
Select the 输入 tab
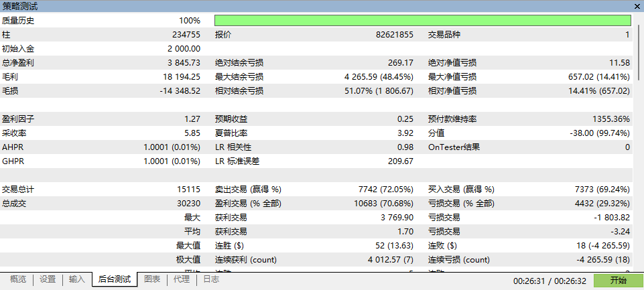(77, 280)
